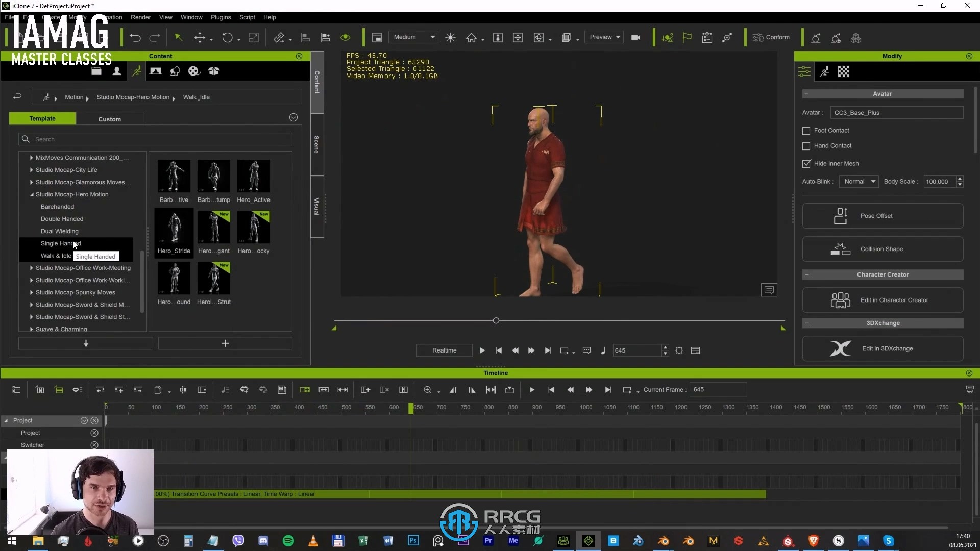
Task: Click the Foot Contact checkbox
Action: [806, 130]
